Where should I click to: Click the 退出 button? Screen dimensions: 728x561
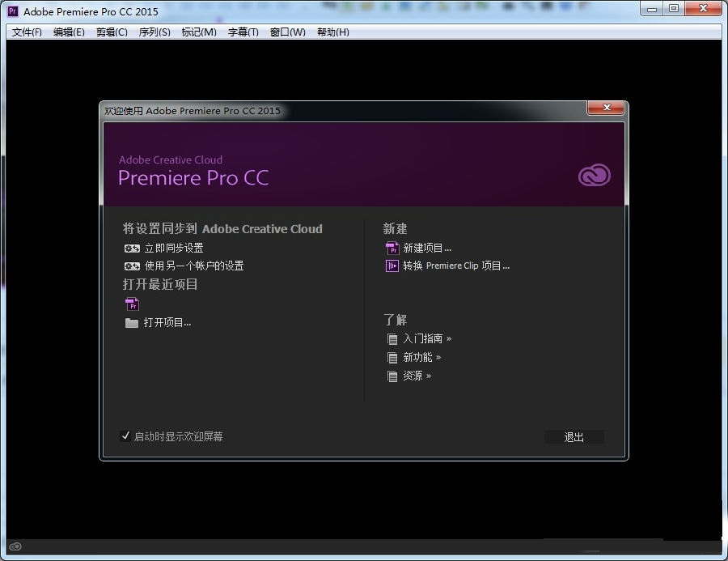coord(574,437)
